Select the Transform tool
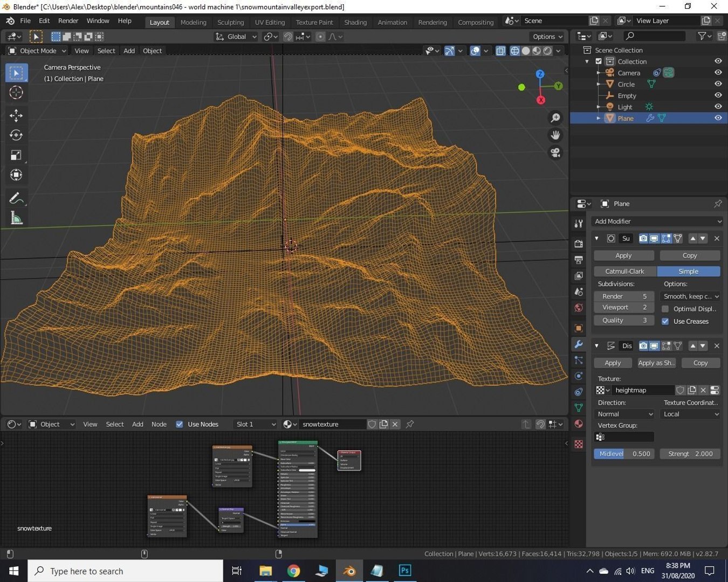Viewport: 728px width, 582px height. (x=16, y=175)
